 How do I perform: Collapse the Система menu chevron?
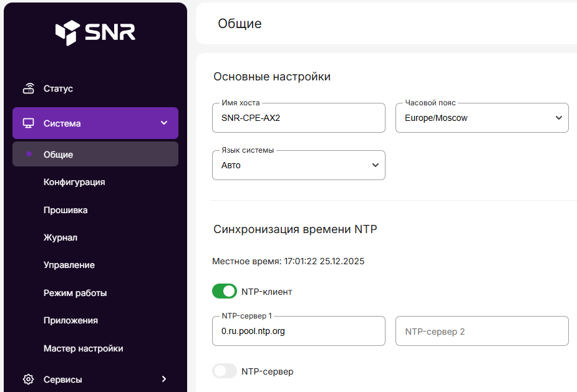coord(164,123)
